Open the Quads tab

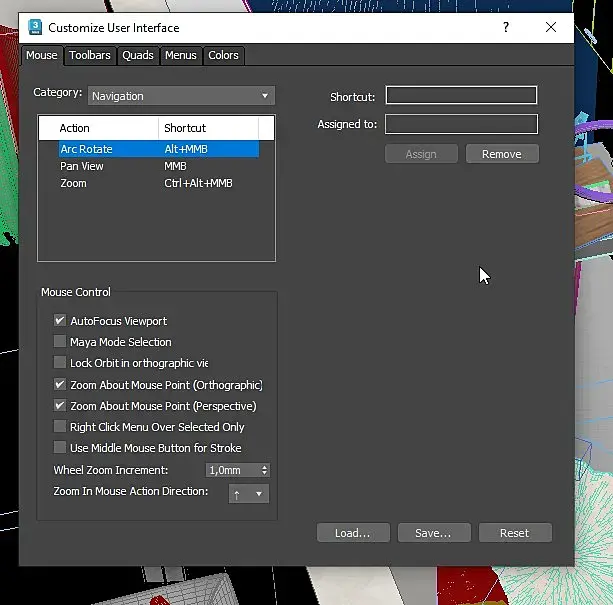138,55
